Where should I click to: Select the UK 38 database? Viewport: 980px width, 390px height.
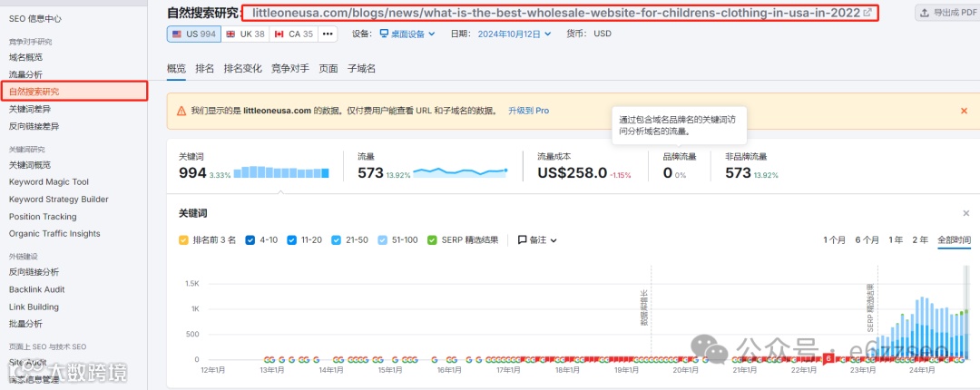coord(246,34)
